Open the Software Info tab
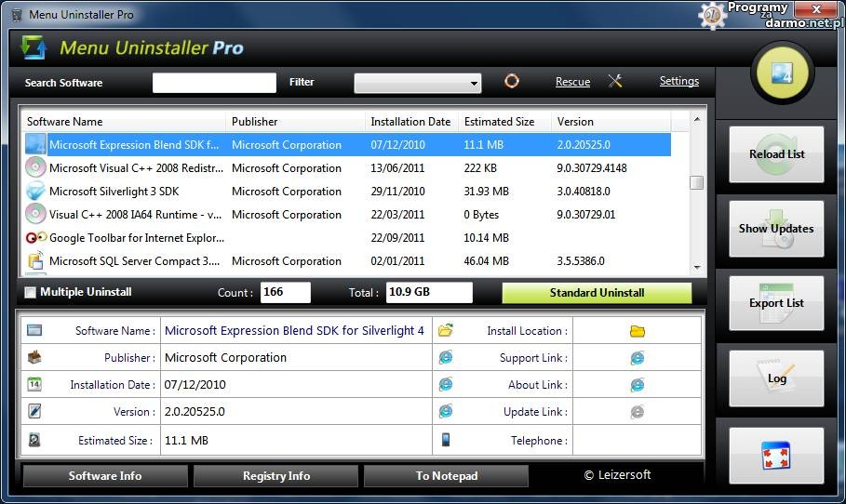 pyautogui.click(x=105, y=476)
